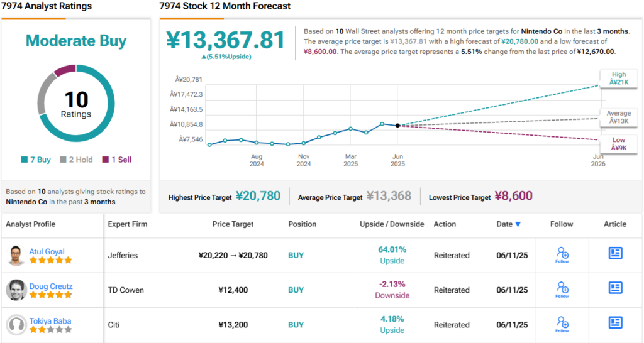Click the 10 Ratings donut chart center
Image resolution: width=644 pixels, height=343 pixels.
pos(76,104)
